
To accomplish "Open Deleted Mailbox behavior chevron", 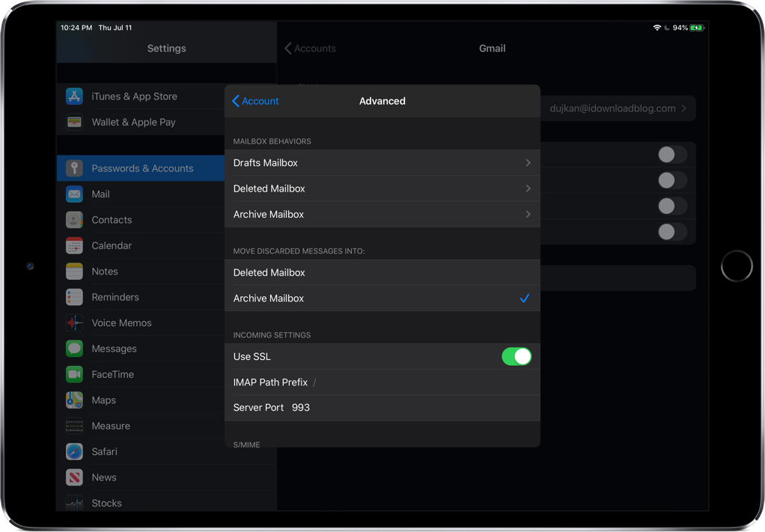I will click(x=528, y=189).
